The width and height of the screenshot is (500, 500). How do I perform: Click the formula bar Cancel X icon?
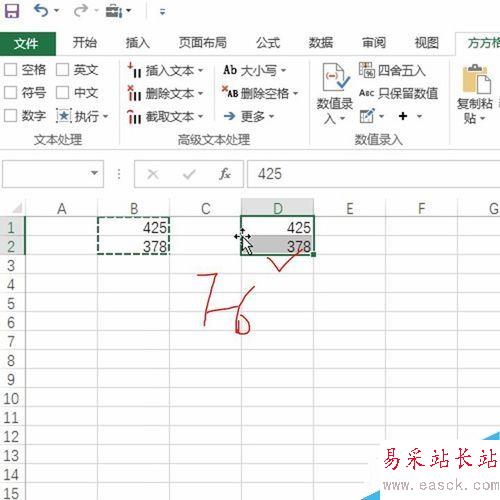153,174
